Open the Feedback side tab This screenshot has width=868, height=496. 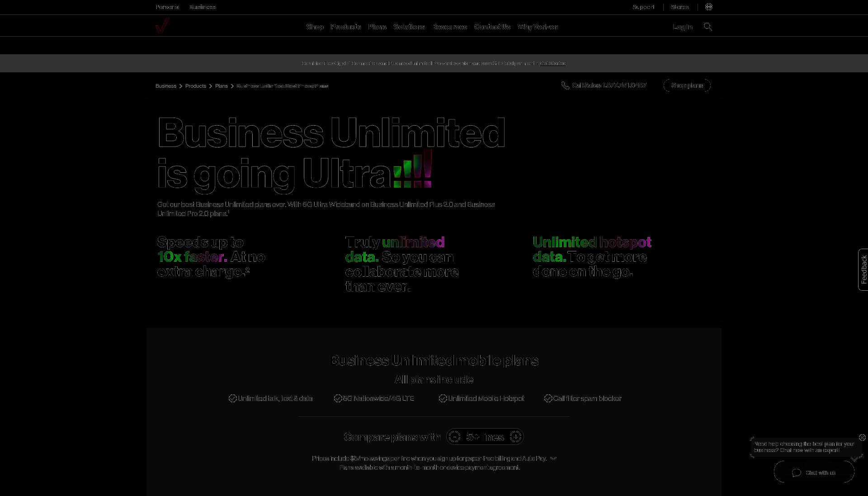coord(863,269)
